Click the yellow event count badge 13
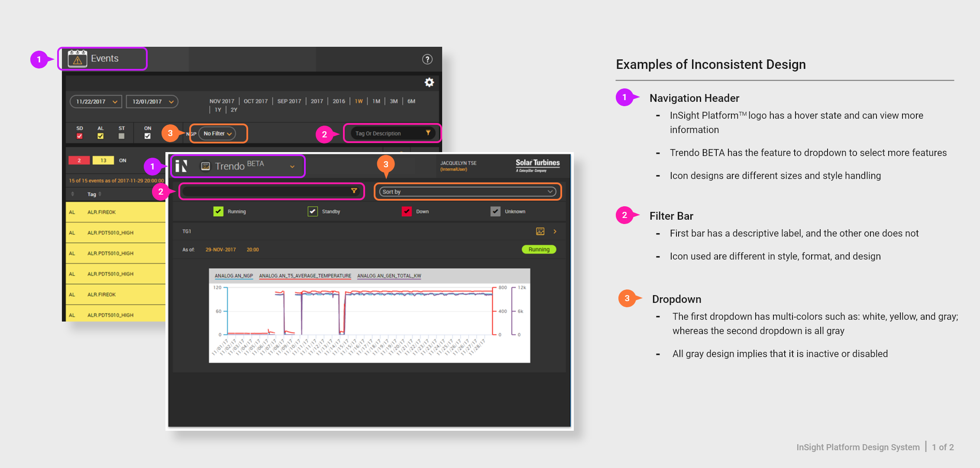The image size is (980, 468). [103, 160]
